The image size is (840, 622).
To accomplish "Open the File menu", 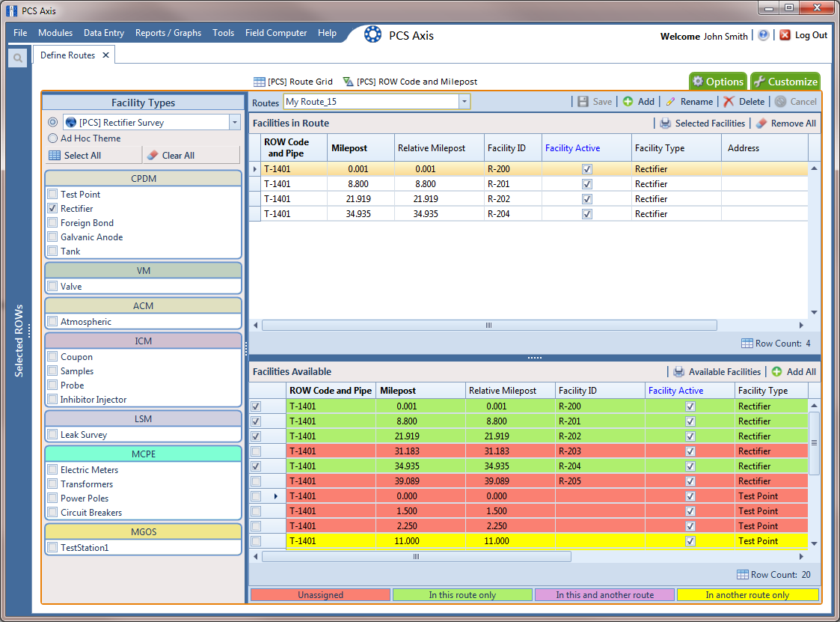I will point(20,33).
